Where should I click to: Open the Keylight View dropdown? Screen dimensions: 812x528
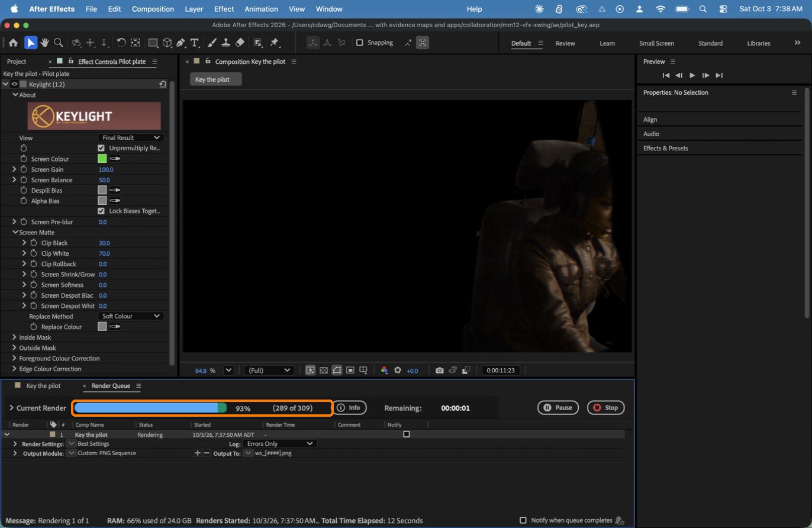coord(131,137)
